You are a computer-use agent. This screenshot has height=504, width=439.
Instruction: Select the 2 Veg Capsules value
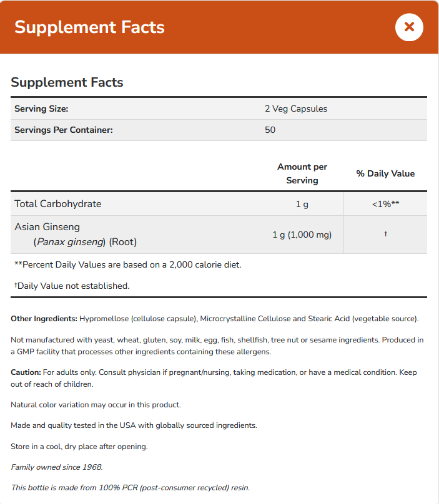[295, 109]
